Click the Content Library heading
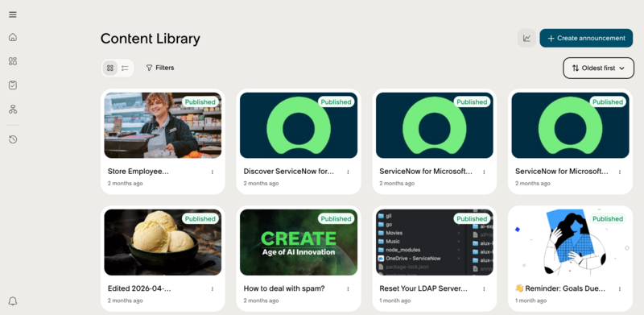 (x=151, y=38)
